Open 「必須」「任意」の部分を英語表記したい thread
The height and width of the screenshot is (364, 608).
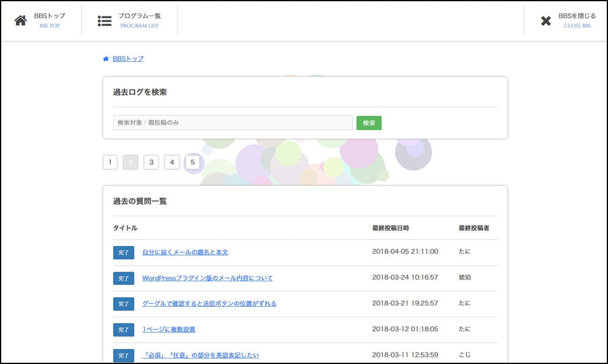tap(201, 355)
